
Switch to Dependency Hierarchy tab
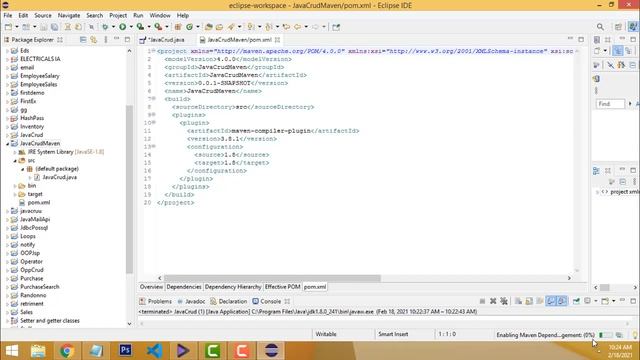(233, 287)
